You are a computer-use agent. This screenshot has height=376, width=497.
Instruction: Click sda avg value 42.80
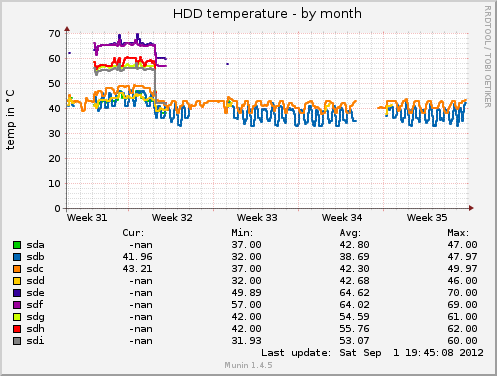coord(354,245)
